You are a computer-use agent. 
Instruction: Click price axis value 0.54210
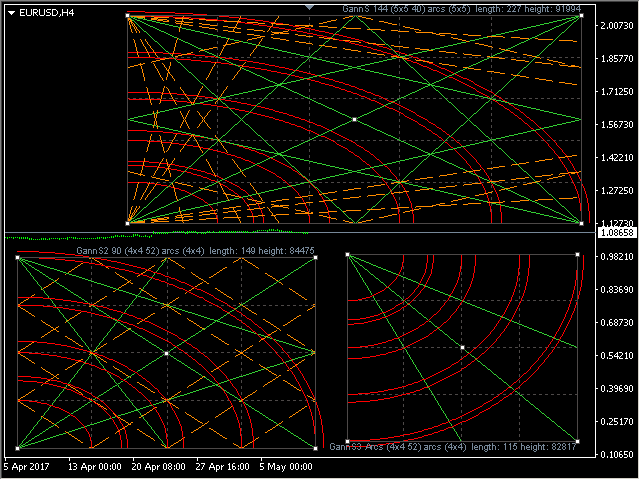click(x=617, y=356)
